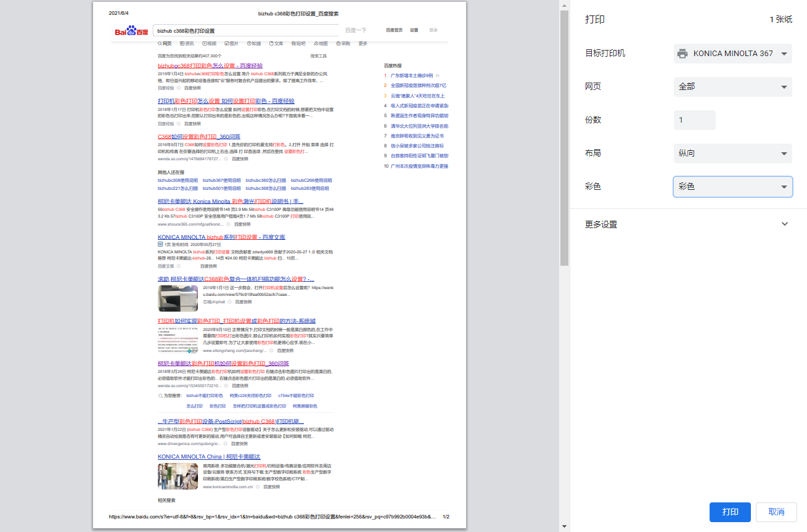Click the Baidu logo in the print preview
This screenshot has height=532, width=807.
[131, 31]
